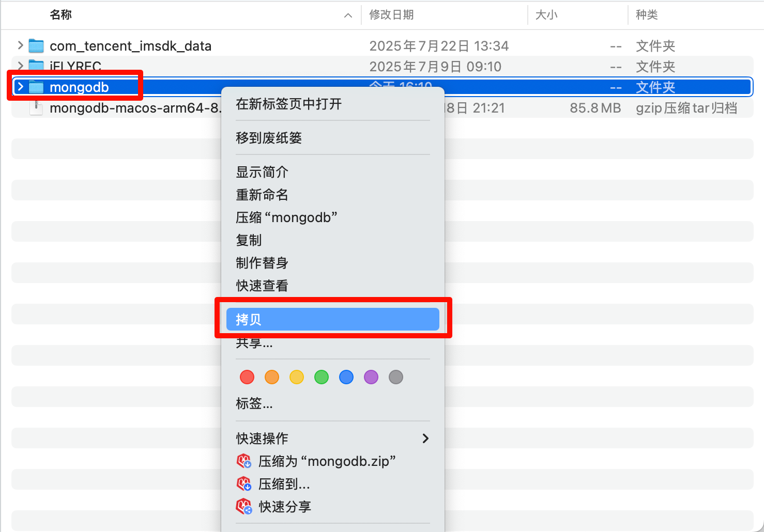
Task: Click the 压缩为 "mongodb.zip" app icon
Action: click(244, 461)
